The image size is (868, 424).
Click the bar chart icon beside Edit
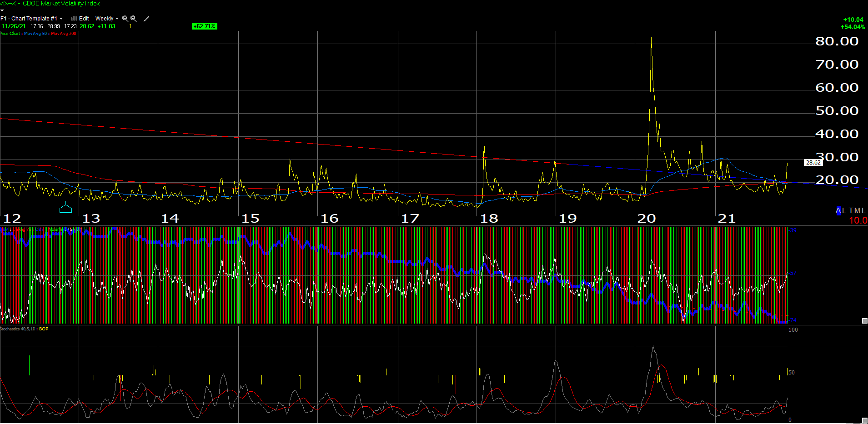coord(74,19)
